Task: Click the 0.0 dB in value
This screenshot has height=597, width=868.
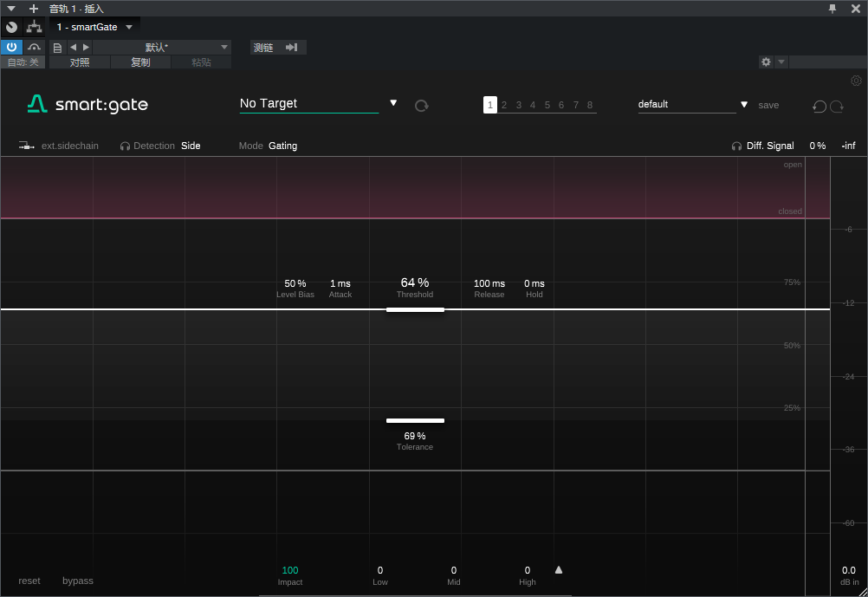Action: coord(849,570)
